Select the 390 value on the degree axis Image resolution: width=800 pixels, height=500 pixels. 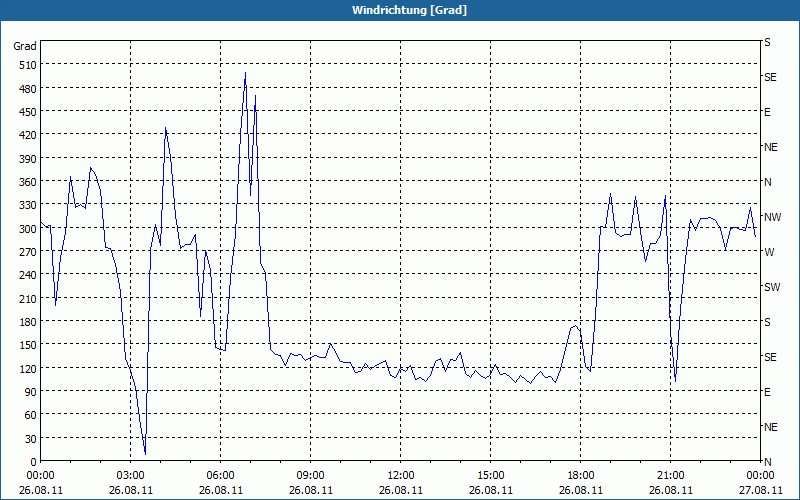28,159
